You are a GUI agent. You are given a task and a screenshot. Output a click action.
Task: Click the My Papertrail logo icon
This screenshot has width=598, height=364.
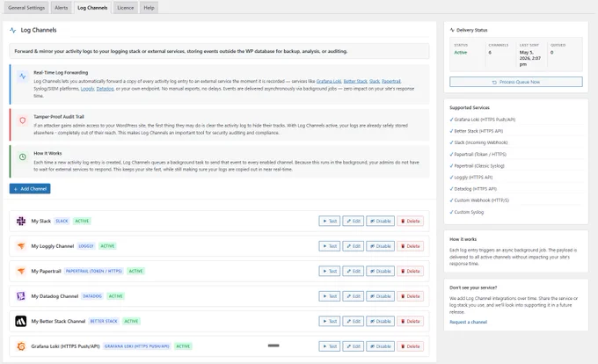[21, 271]
